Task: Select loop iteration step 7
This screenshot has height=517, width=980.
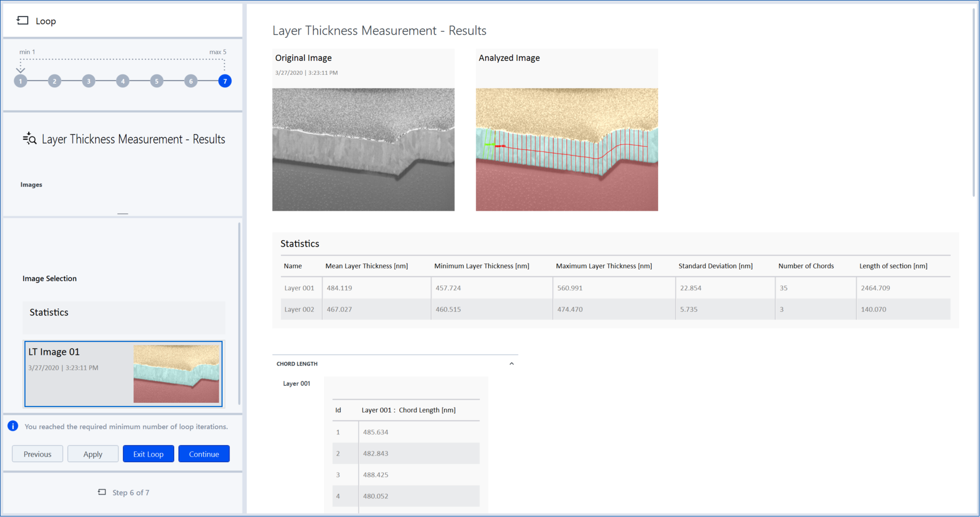Action: pyautogui.click(x=225, y=81)
